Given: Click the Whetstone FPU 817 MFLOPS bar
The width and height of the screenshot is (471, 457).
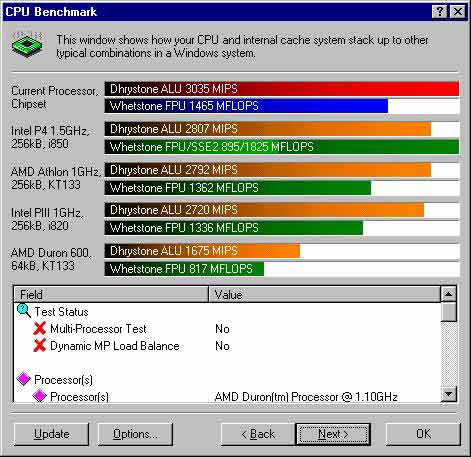Looking at the screenshot, I should coord(184,269).
